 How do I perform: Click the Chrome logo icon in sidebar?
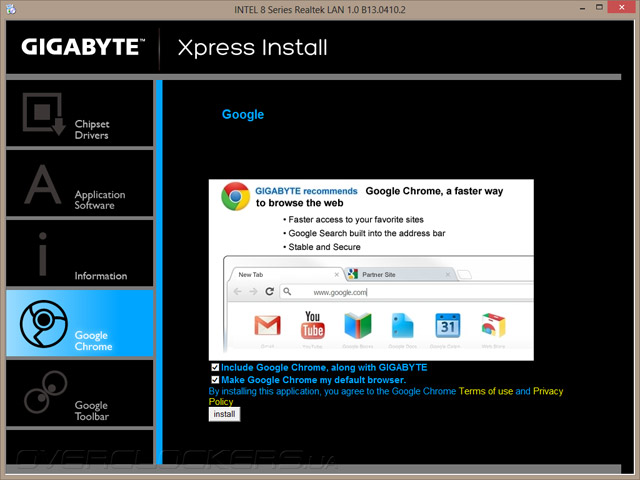[44, 324]
